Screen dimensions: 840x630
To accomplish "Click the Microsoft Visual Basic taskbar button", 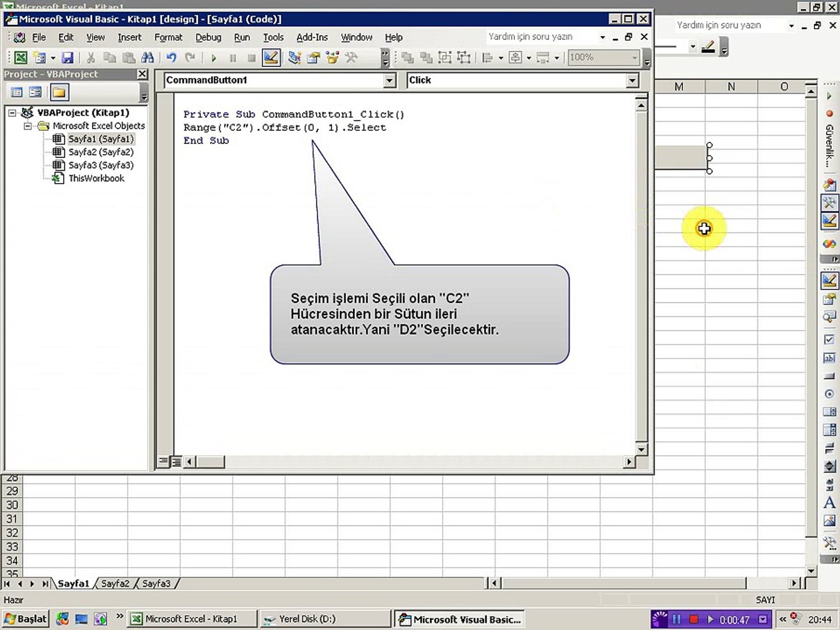I will click(459, 619).
